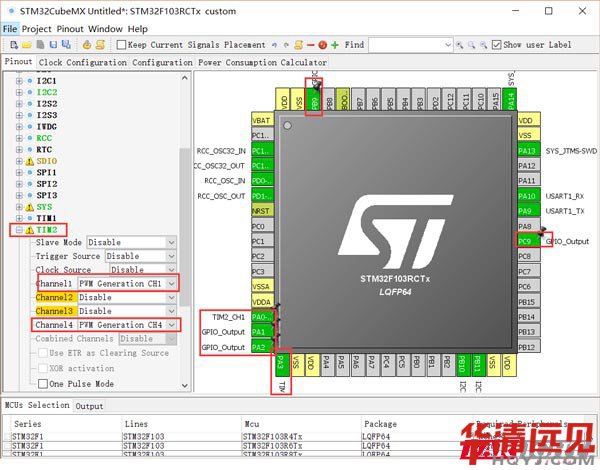
Task: Open the Power Consumption Calculator tab
Action: 262,62
